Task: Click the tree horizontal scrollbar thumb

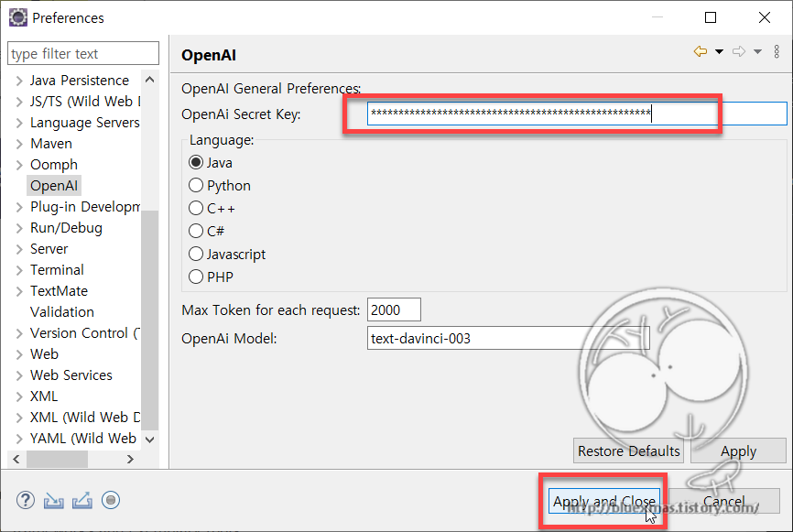Action: pos(57,459)
